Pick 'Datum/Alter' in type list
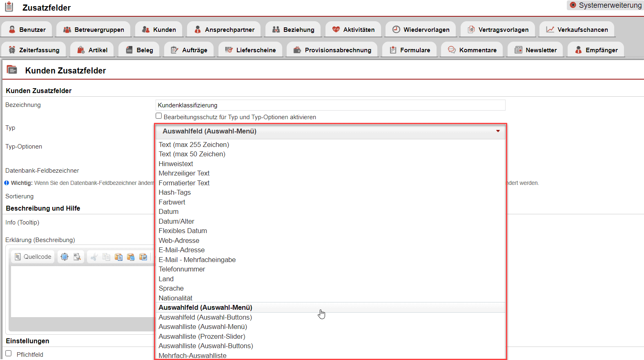644x360 pixels. point(176,221)
